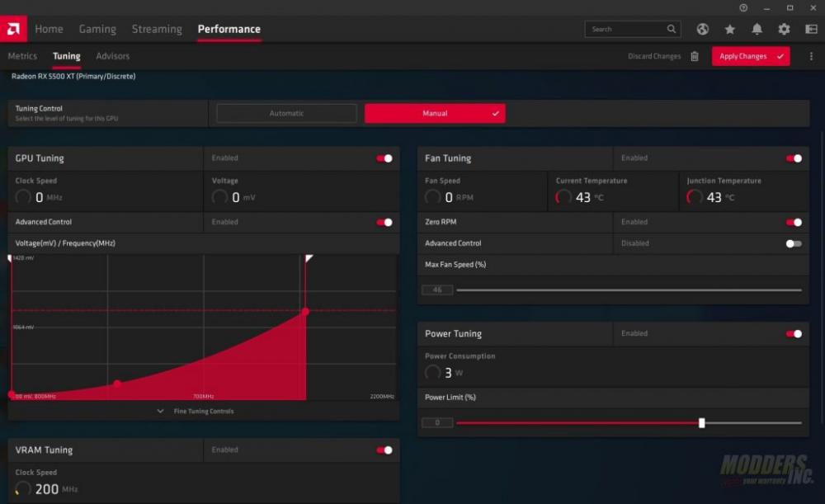Click the Power Limit value box
Screen dimensions: 825x504
437,422
